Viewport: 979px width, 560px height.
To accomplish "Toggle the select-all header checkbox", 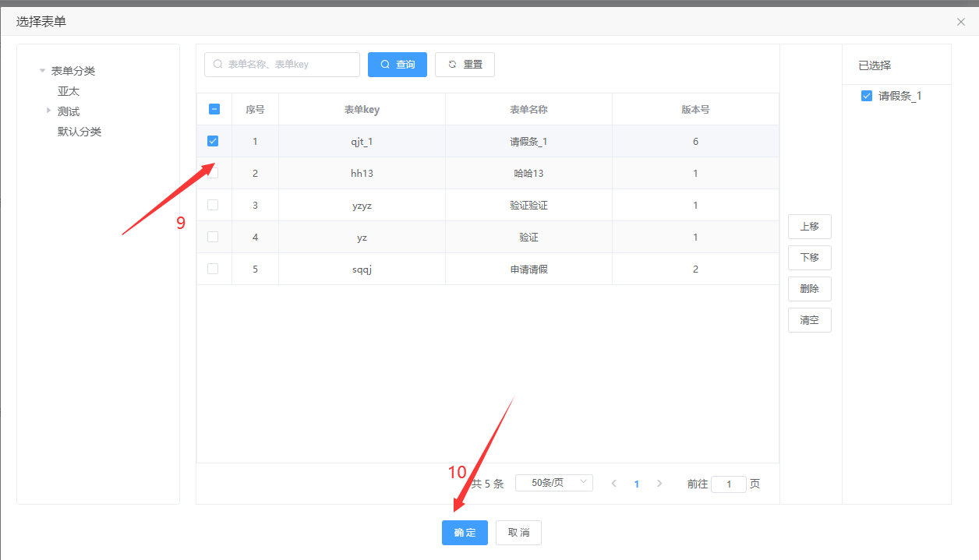I will pyautogui.click(x=214, y=110).
